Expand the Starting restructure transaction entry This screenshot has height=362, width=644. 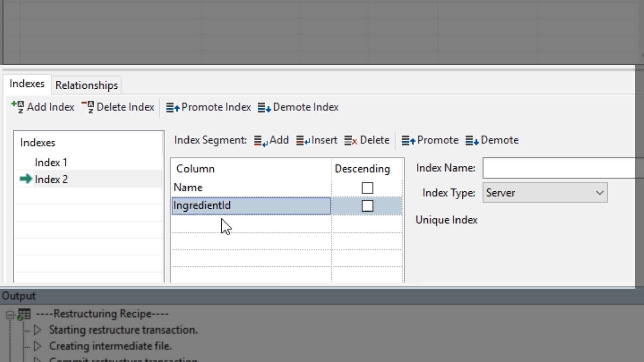coord(38,330)
